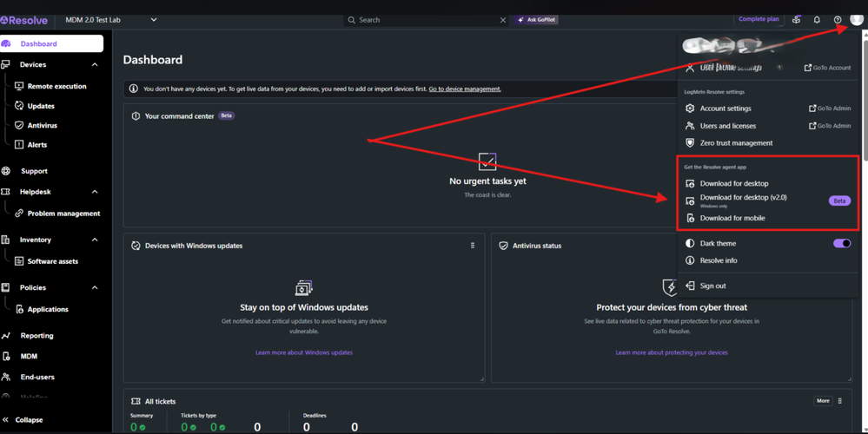Open the Go to device management link

pyautogui.click(x=464, y=89)
